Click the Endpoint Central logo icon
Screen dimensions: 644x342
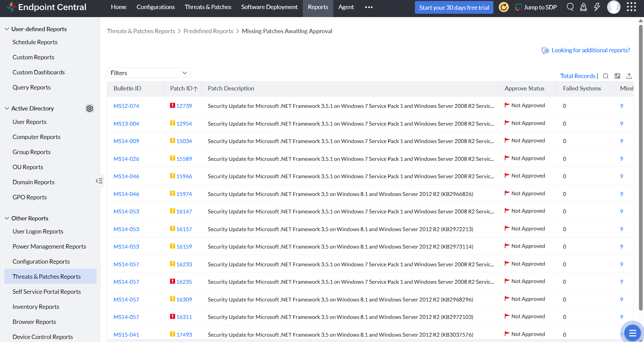pos(11,7)
